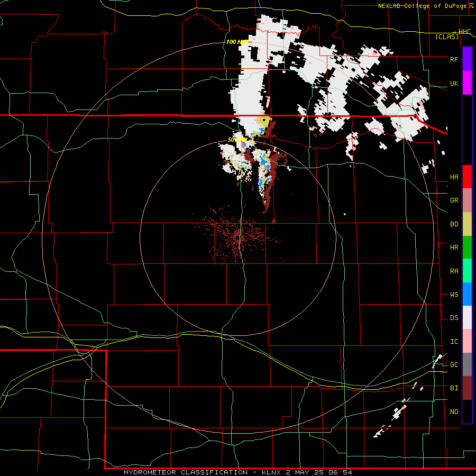
Task: Click the HHC product label
Action: coord(464,32)
